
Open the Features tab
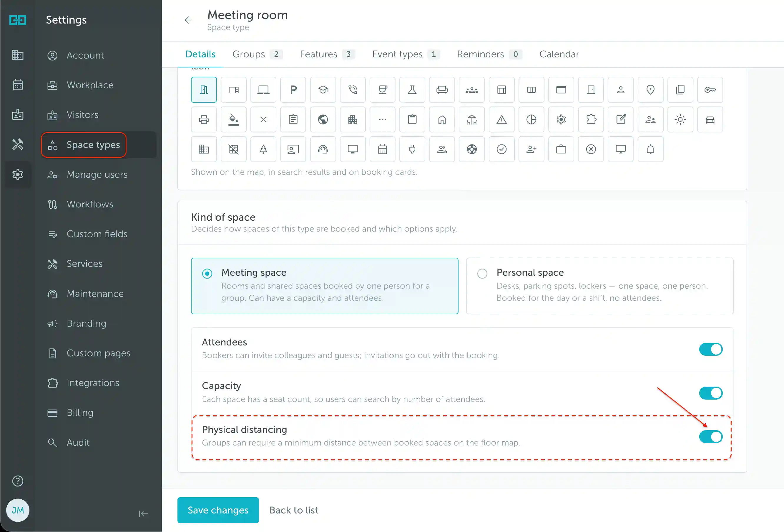coord(327,54)
